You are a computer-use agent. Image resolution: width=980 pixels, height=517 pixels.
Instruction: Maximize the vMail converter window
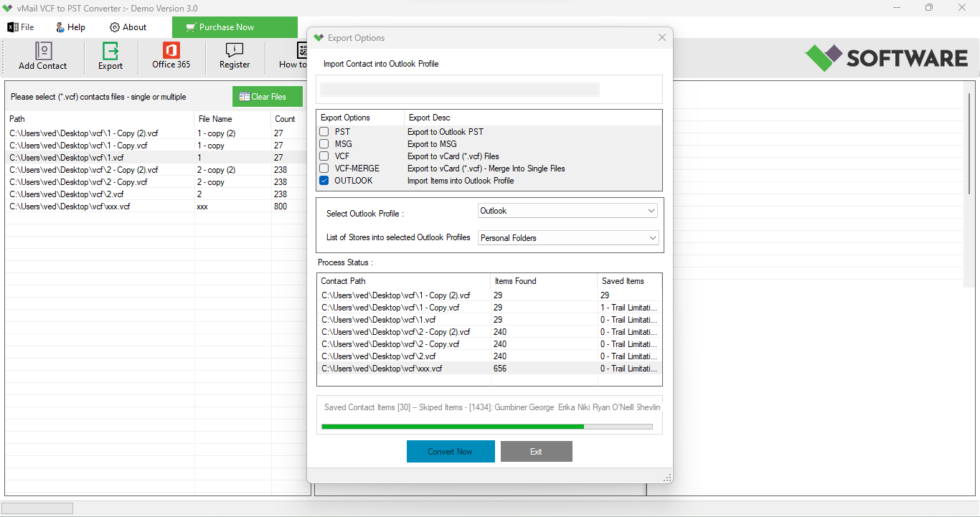[x=930, y=8]
